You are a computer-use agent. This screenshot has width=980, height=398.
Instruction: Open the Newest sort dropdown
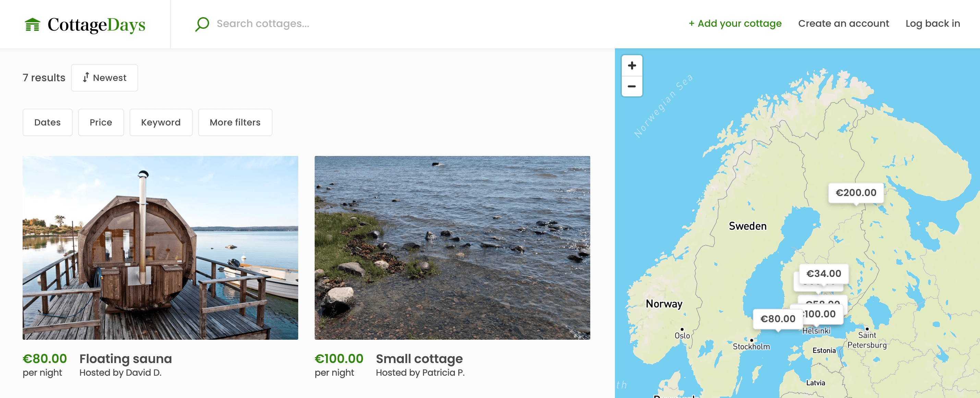pyautogui.click(x=105, y=77)
